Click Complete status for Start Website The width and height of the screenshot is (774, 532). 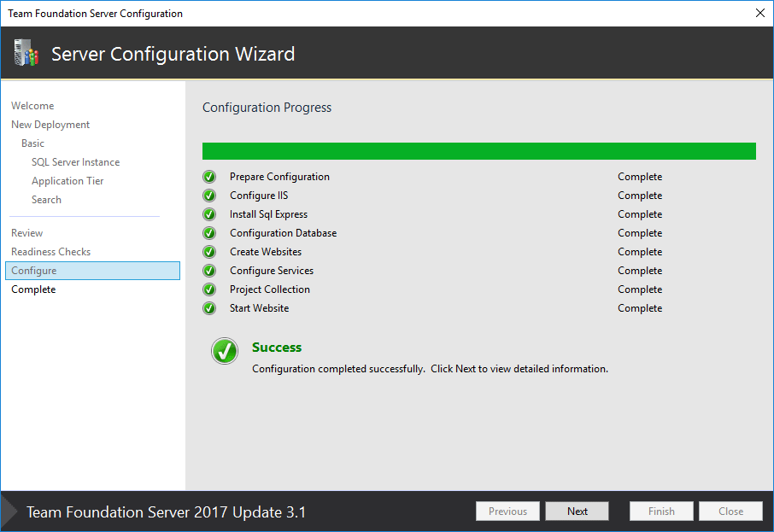point(640,308)
